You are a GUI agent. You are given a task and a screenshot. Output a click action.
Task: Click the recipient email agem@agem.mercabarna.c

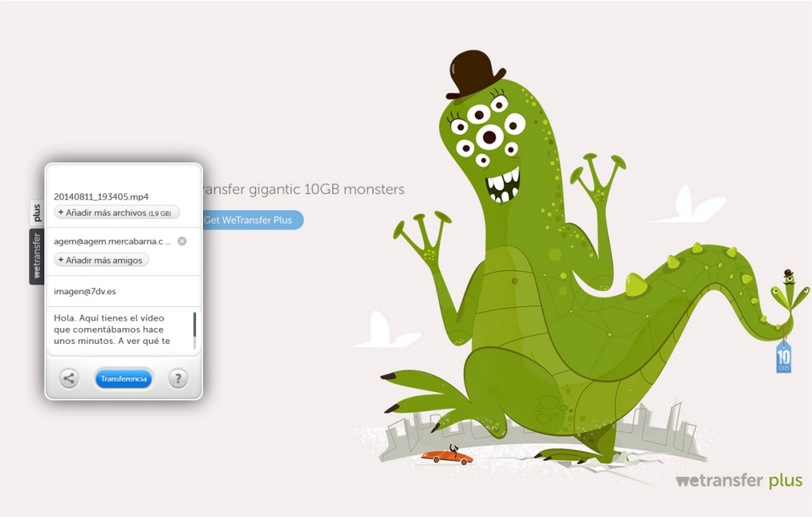pos(112,241)
